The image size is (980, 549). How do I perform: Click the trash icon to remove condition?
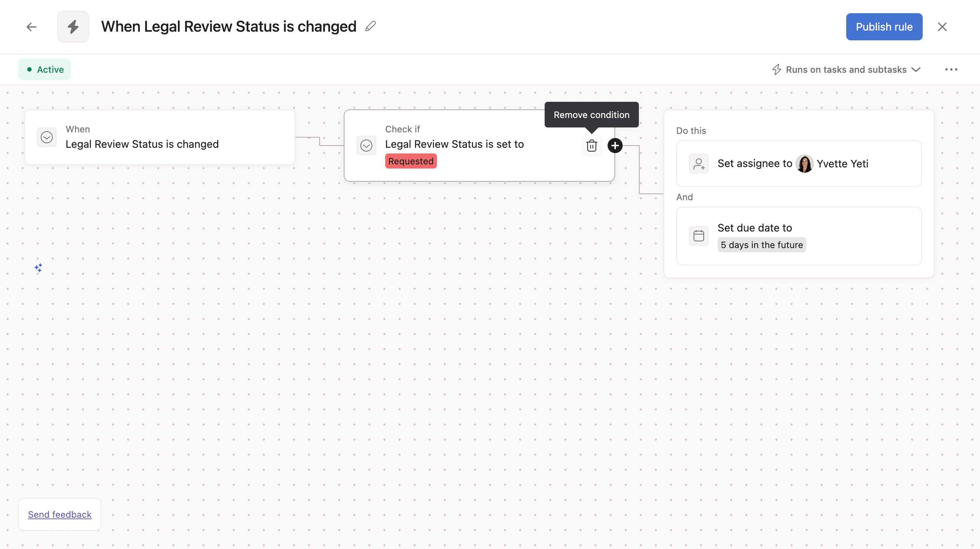pos(591,145)
